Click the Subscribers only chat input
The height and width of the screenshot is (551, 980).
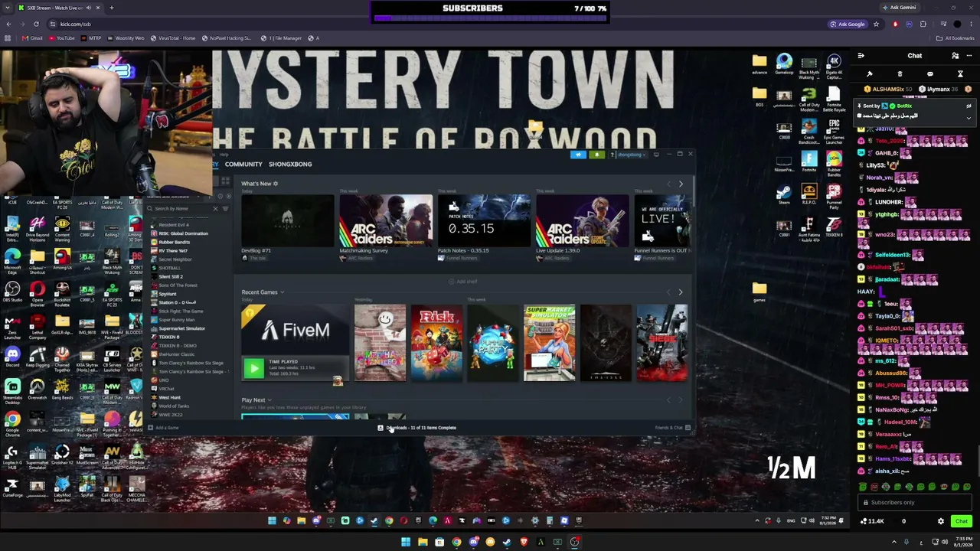tap(915, 503)
